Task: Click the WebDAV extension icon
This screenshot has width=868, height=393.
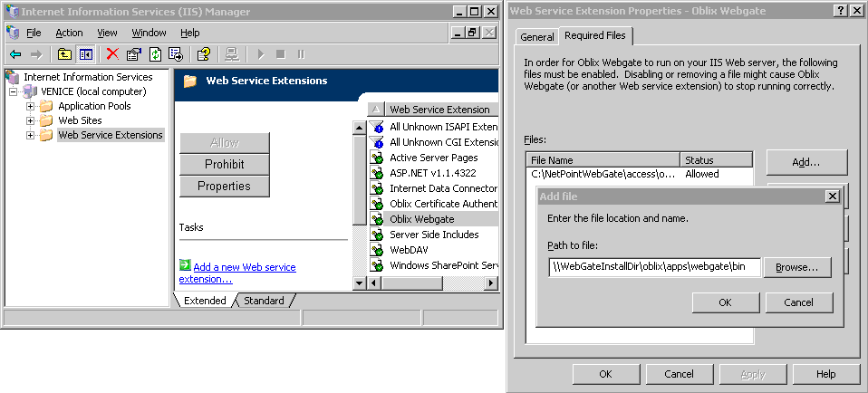Action: [377, 250]
